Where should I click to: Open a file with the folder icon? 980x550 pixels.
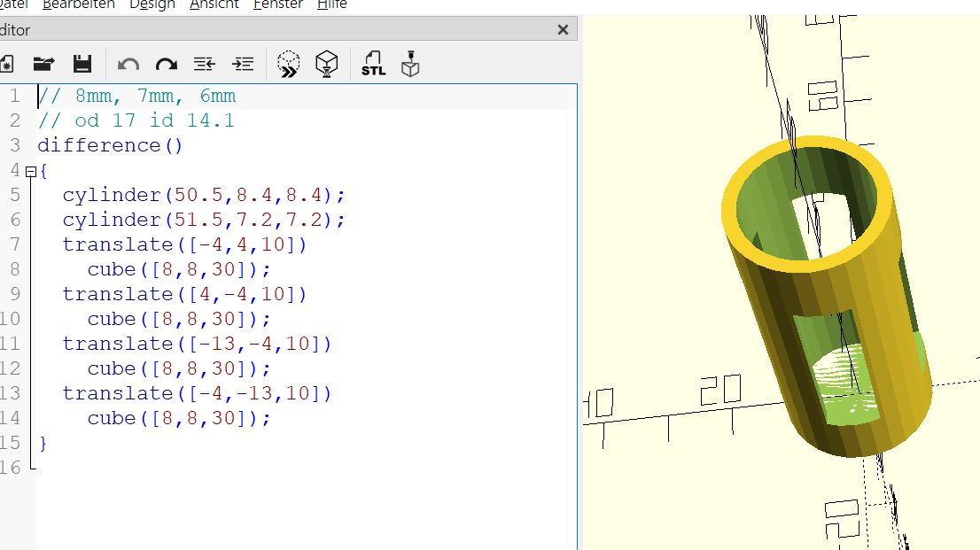click(43, 64)
